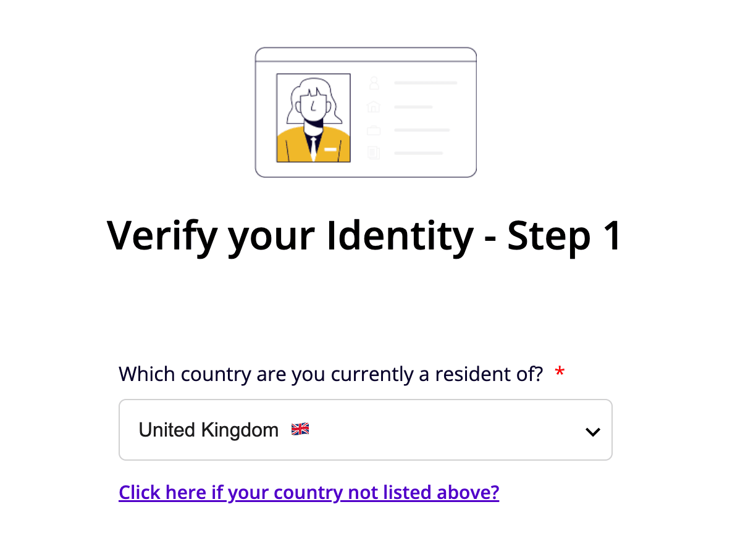The height and width of the screenshot is (536, 756).
Task: Click the line beside the house icon
Action: click(x=413, y=107)
